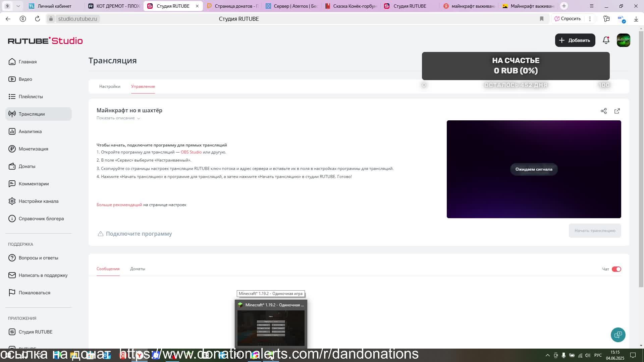Image resolution: width=644 pixels, height=362 pixels.
Task: Open Донаты in the sidebar
Action: tap(27, 166)
